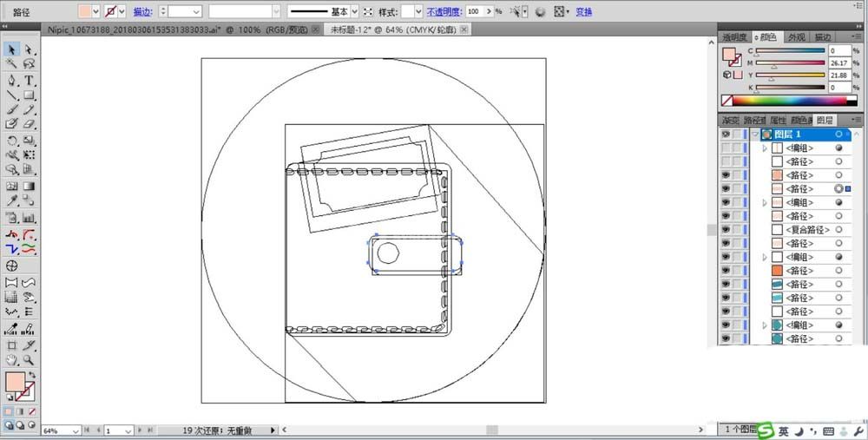Go to previous artboard button
Image resolution: width=868 pixels, height=440 pixels.
[99, 430]
